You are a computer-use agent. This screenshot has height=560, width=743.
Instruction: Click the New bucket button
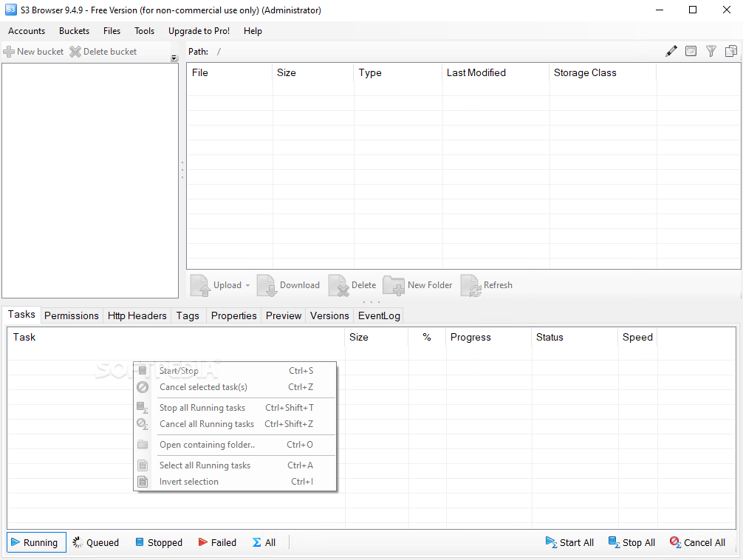pyautogui.click(x=33, y=51)
